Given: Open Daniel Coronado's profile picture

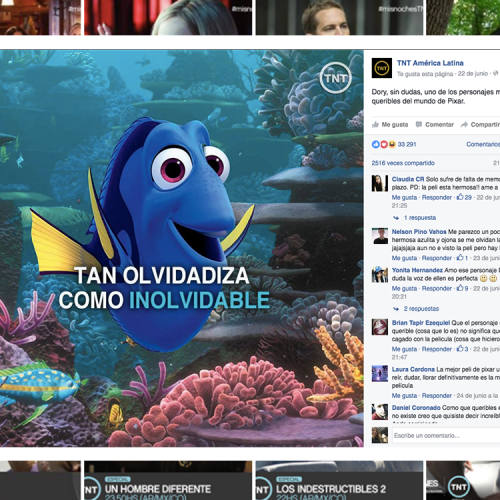Looking at the screenshot, I should point(380,412).
